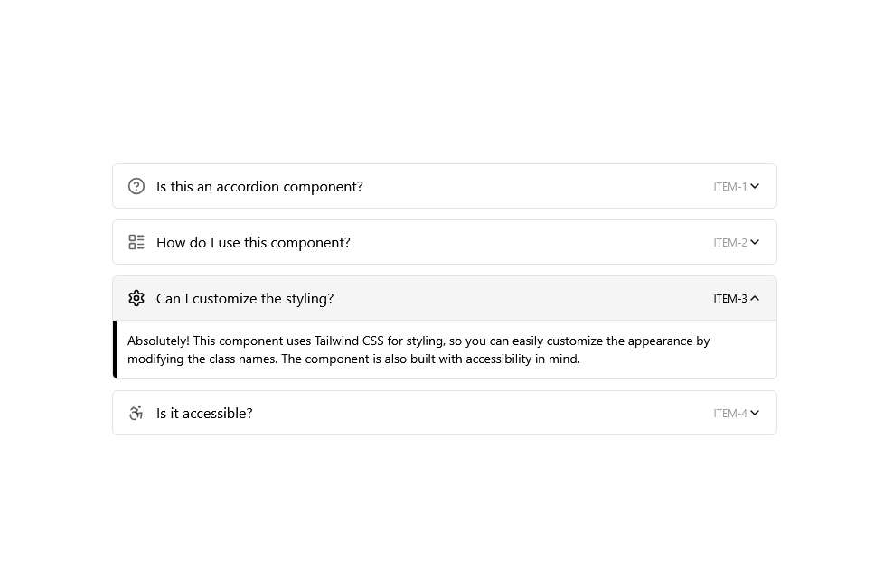
Task: Click the ITEM-1 label
Action: coord(730,187)
